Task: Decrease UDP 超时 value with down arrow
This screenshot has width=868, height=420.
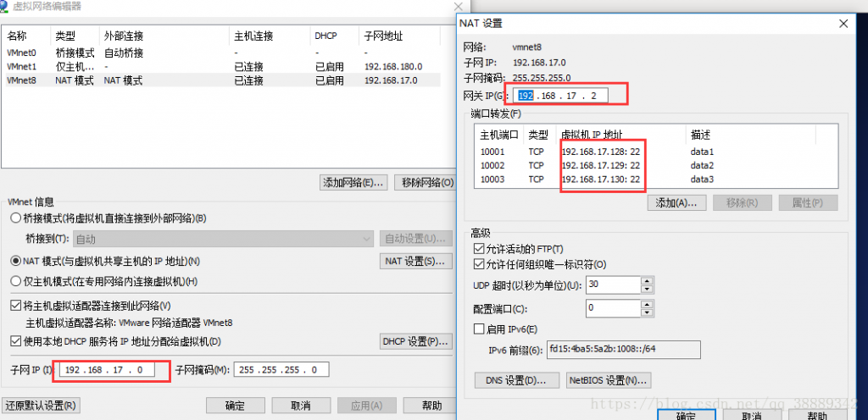Action: coord(648,289)
